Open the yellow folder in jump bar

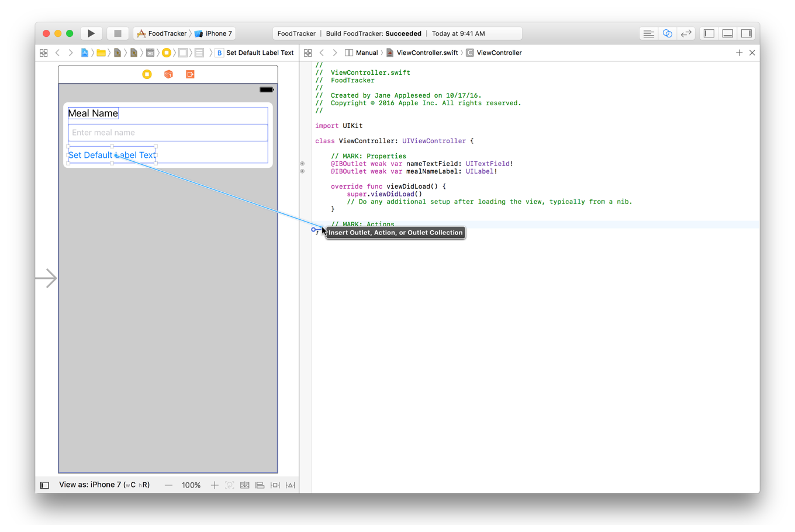[x=101, y=53]
